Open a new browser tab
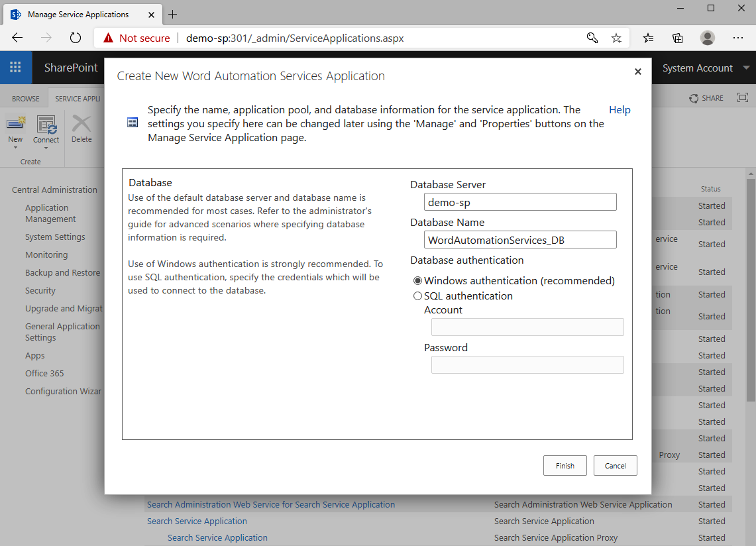This screenshot has width=756, height=546. (x=173, y=15)
